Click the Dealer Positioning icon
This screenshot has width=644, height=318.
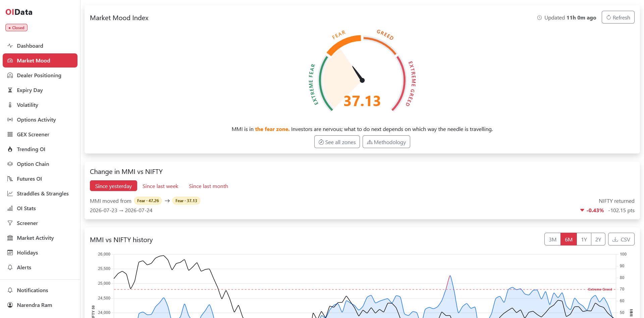pos(10,75)
